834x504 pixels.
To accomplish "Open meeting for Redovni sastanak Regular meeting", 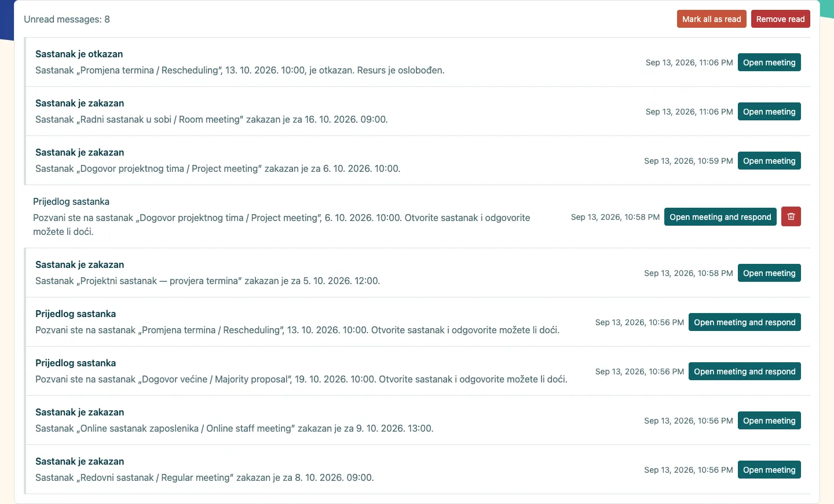I will [x=769, y=470].
